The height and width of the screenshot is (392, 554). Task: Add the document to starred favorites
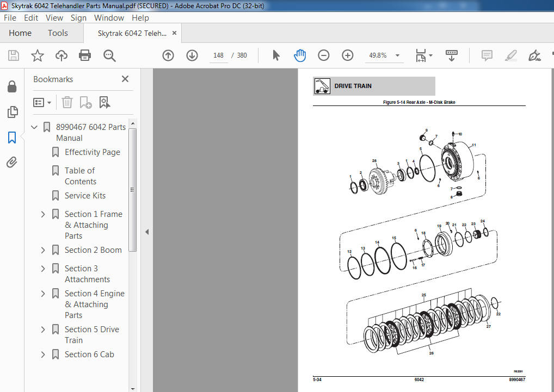38,55
